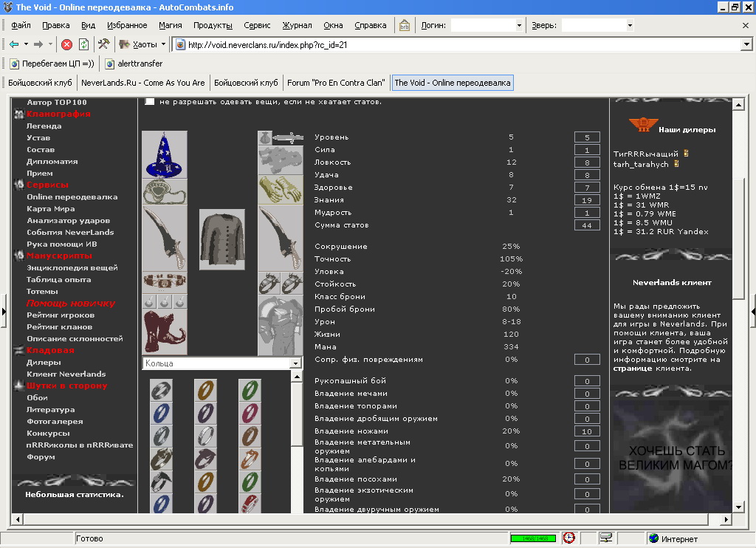The width and height of the screenshot is (756, 548).
Task: Click the throwing knife slot at top
Action: [x=289, y=138]
